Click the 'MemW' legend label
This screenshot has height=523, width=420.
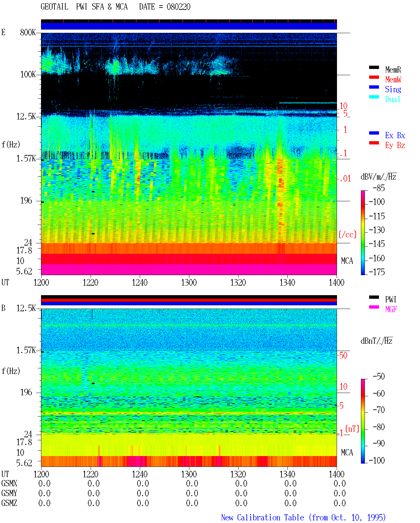pos(393,79)
